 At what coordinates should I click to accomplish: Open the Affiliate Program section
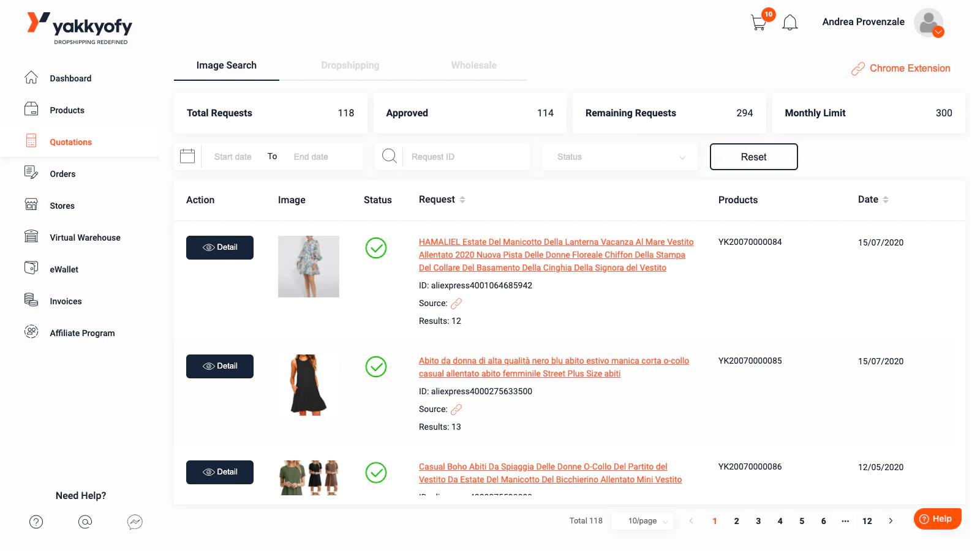point(82,333)
